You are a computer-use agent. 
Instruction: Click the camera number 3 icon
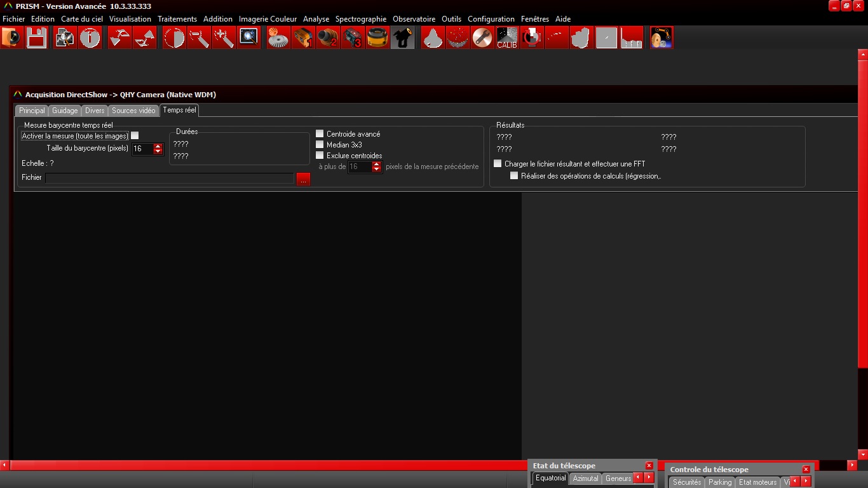click(x=352, y=38)
